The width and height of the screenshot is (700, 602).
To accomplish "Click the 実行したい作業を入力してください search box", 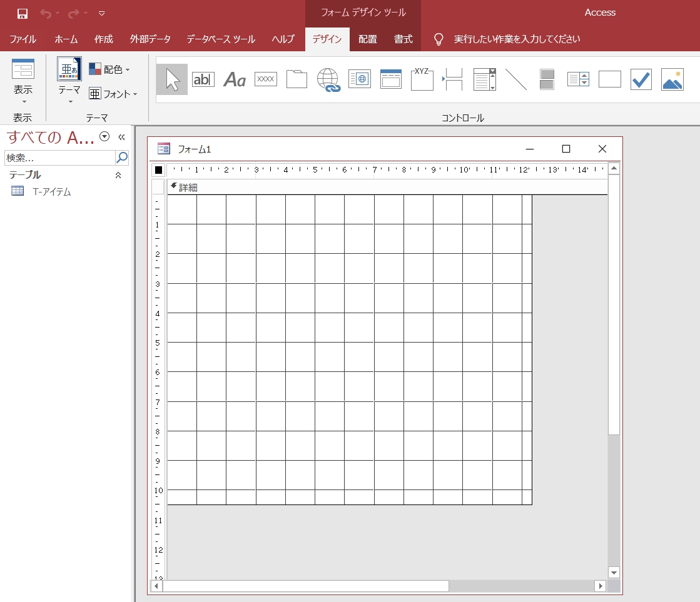I will click(517, 39).
